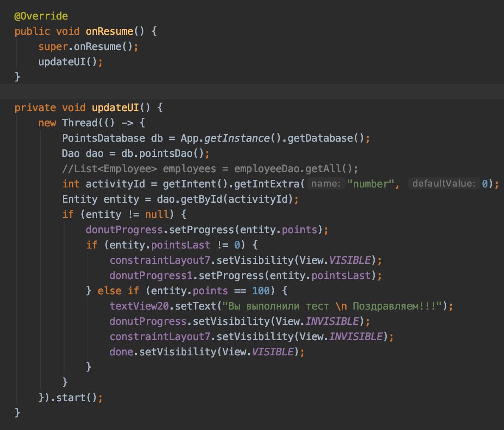Click commented-out List<Employee> line
The image size is (504, 430).
click(x=210, y=169)
